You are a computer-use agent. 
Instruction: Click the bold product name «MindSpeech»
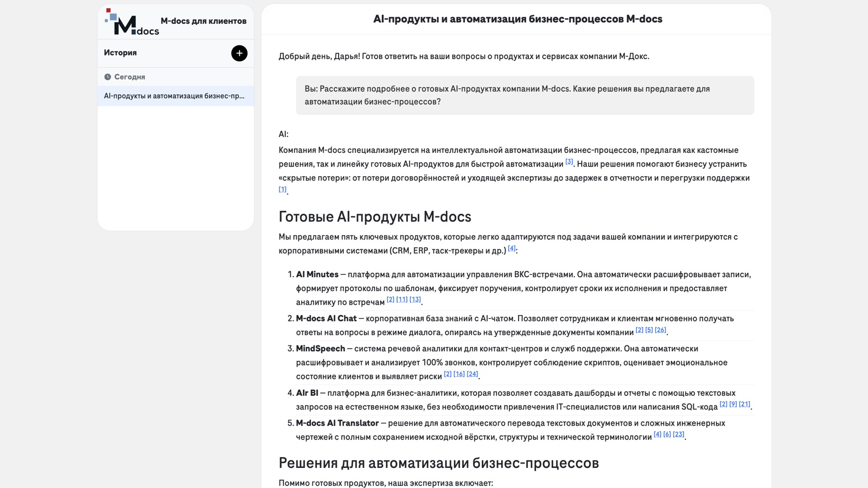coord(321,349)
